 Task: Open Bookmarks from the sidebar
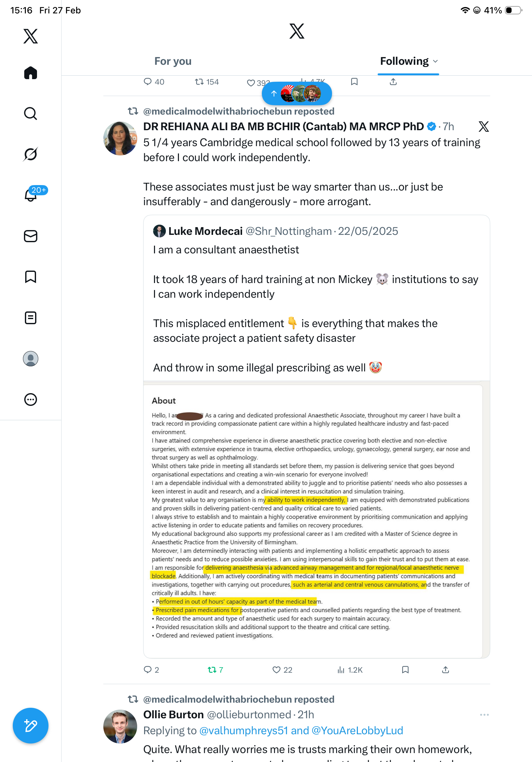coord(31,277)
